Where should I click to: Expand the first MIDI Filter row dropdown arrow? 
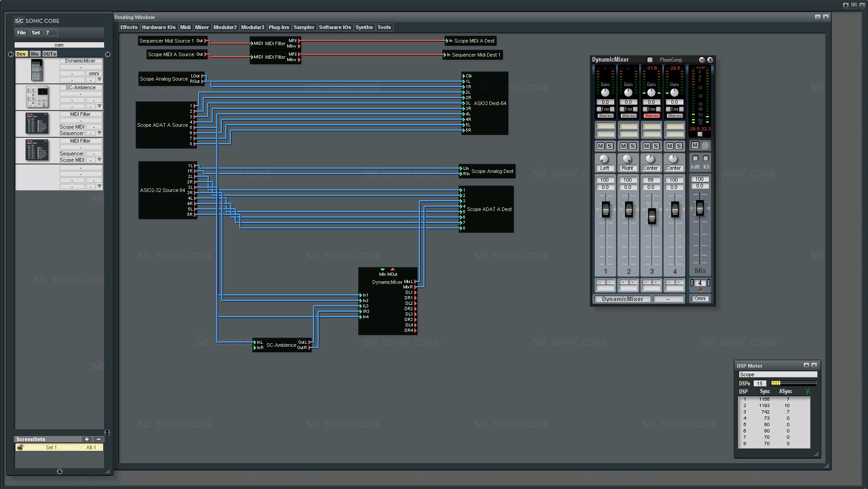[100, 133]
